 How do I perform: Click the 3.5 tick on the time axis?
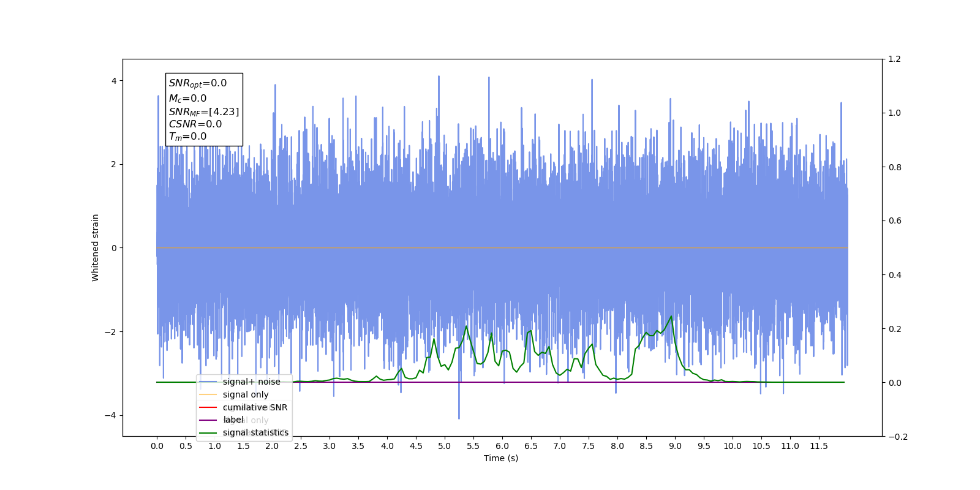(x=358, y=446)
